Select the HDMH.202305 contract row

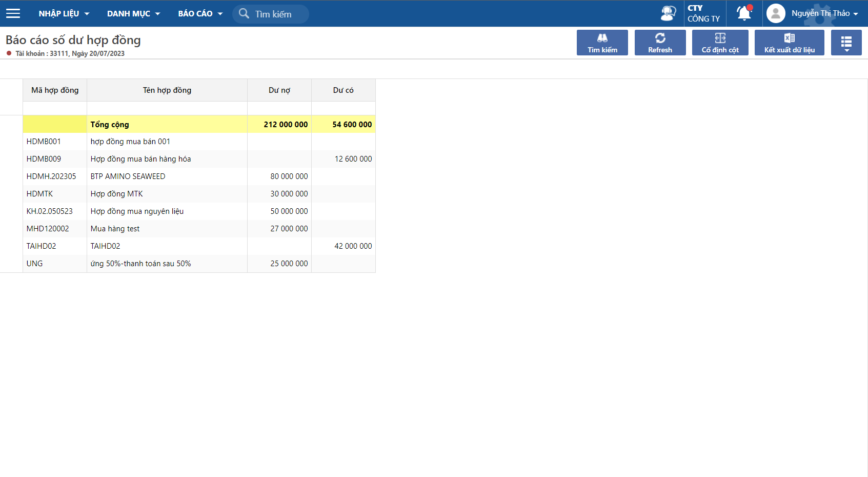(51, 176)
